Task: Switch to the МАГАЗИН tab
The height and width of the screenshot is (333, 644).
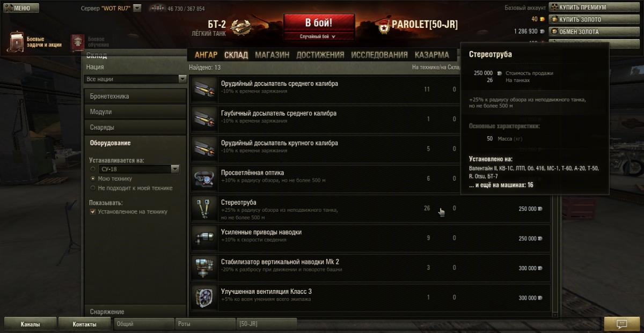Action: pos(272,55)
